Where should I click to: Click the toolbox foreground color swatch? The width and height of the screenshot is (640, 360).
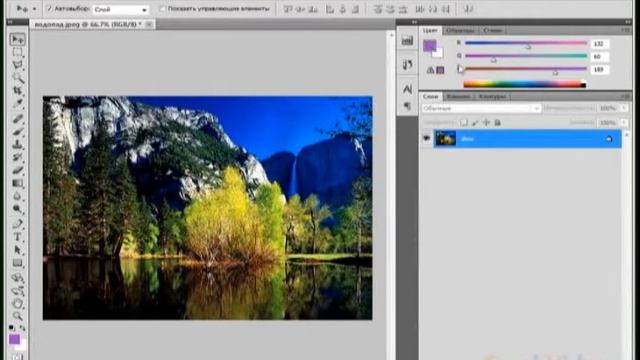[x=14, y=339]
